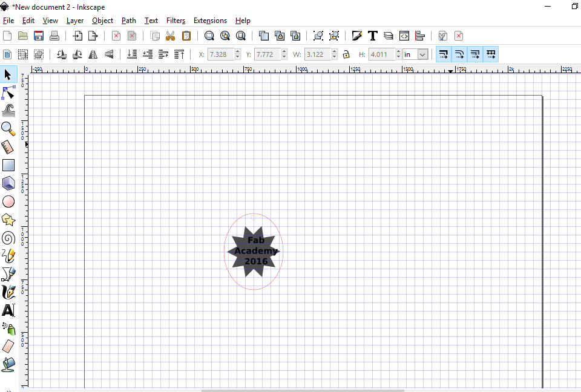Select the Paint Bucket fill tool
The image size is (581, 392).
tap(8, 365)
